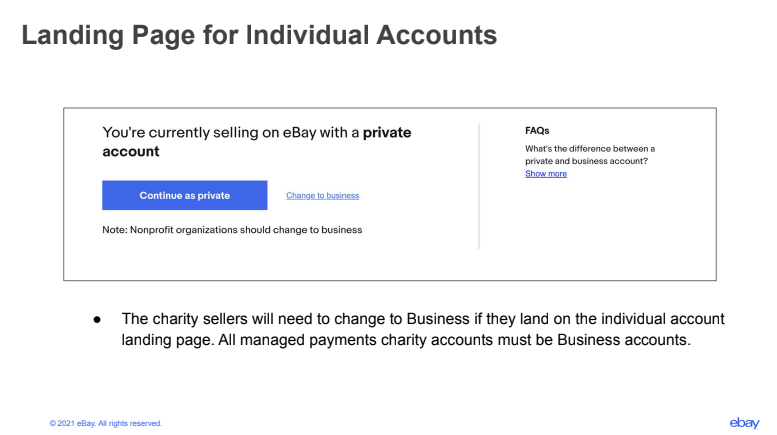777x435 pixels.
Task: Select the All managed payments charity accounts sentence
Action: click(454, 340)
